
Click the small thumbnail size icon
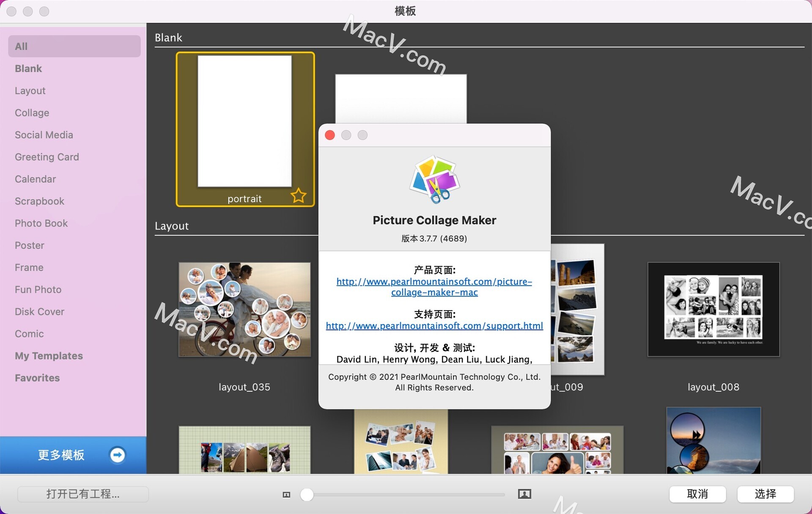[286, 495]
